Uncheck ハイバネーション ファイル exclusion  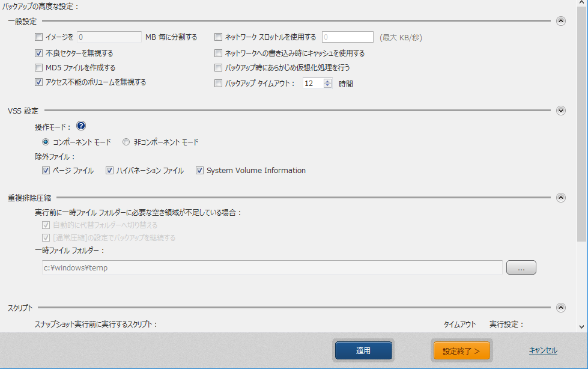110,171
